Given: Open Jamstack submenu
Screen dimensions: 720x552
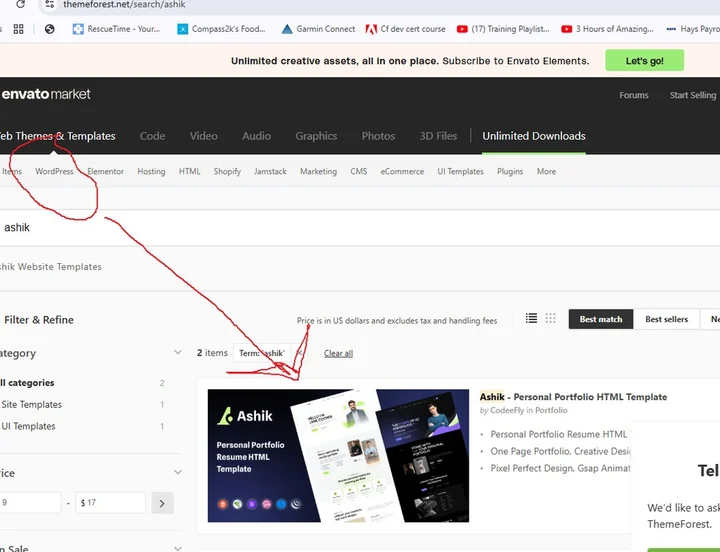Looking at the screenshot, I should point(270,171).
